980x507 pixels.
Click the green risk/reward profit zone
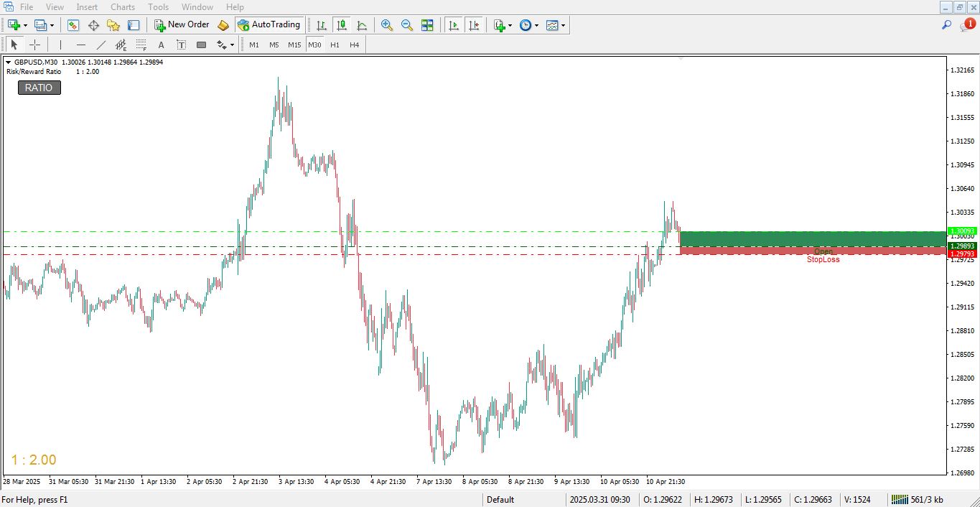[811, 238]
